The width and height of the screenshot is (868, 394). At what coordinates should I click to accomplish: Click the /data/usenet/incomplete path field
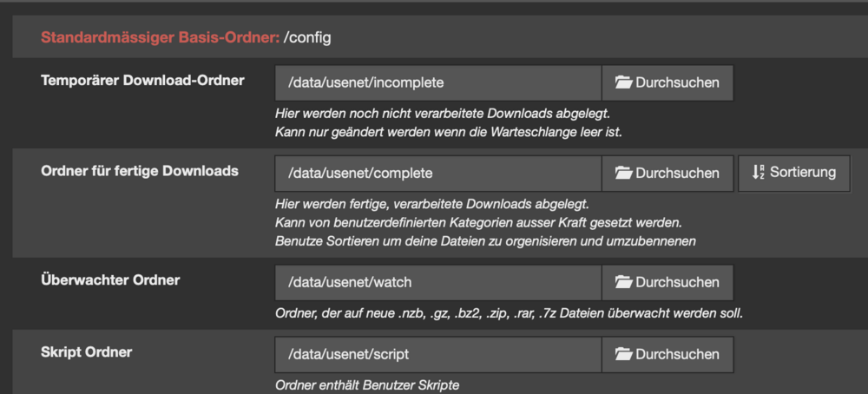point(438,83)
